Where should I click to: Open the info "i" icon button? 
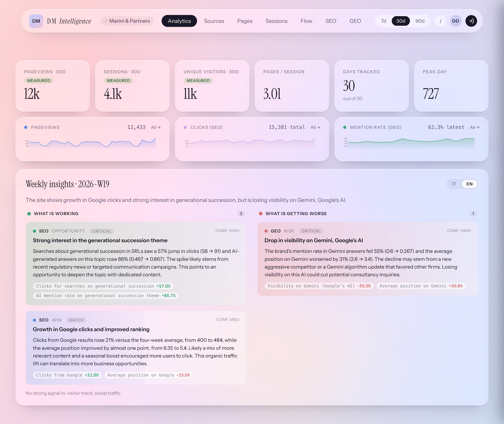[x=441, y=21]
